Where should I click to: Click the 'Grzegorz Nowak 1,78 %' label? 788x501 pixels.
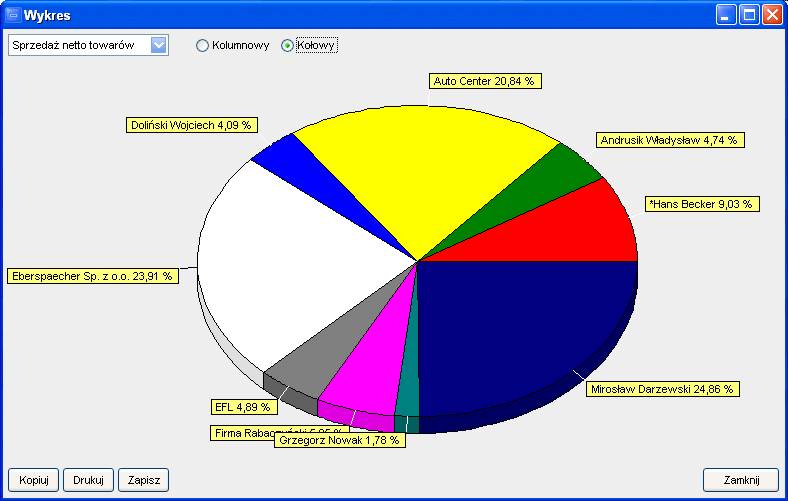340,440
